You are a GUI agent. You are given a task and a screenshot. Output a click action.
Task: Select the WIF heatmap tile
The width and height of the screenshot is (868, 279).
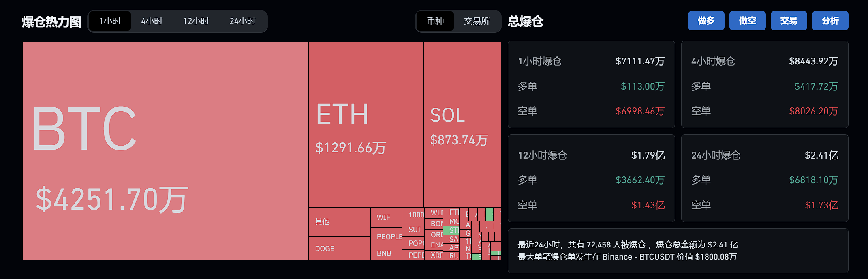click(x=386, y=217)
